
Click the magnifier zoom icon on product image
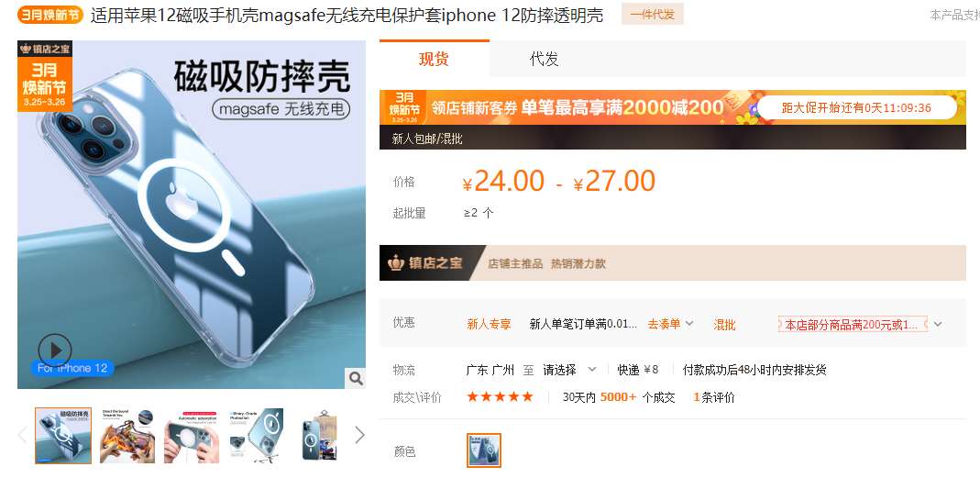[x=356, y=378]
